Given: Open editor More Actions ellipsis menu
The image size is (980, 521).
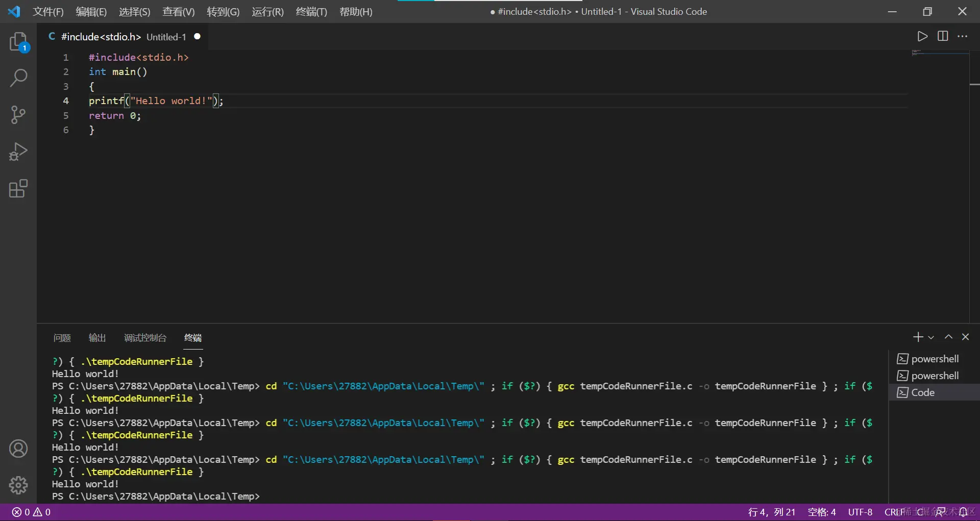Looking at the screenshot, I should (962, 36).
